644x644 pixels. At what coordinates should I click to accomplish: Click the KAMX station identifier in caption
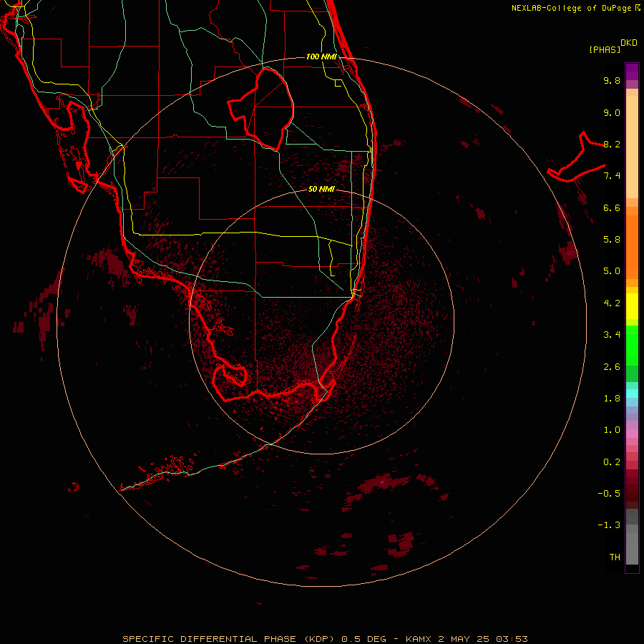pos(418,639)
